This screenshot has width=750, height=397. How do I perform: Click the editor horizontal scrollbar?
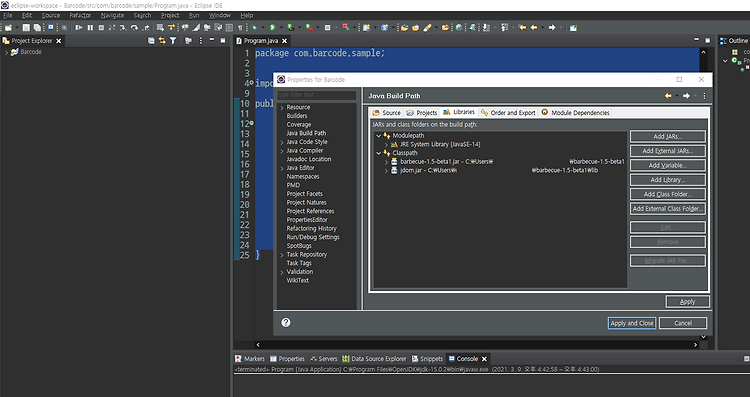[476, 344]
